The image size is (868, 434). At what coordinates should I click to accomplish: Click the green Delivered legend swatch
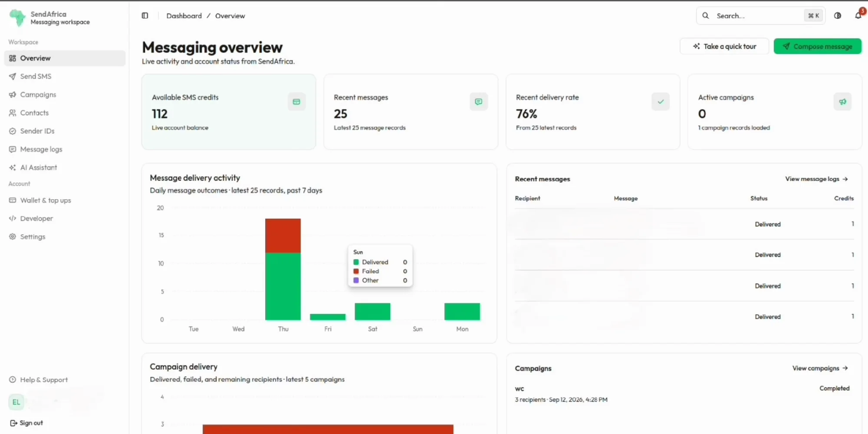point(356,262)
